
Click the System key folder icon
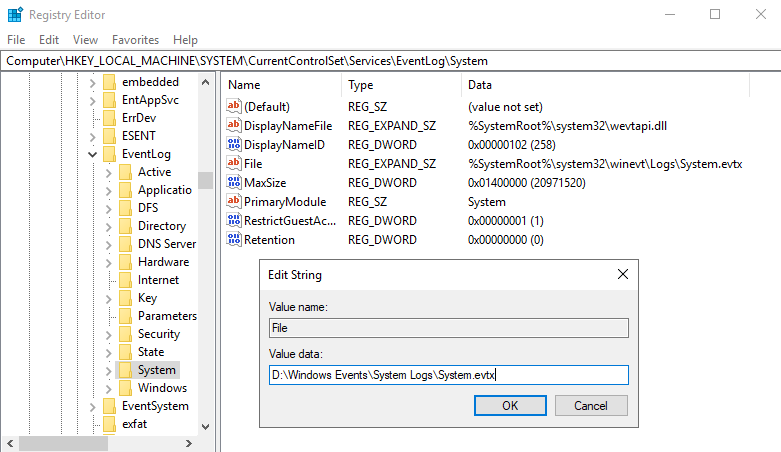click(x=125, y=370)
